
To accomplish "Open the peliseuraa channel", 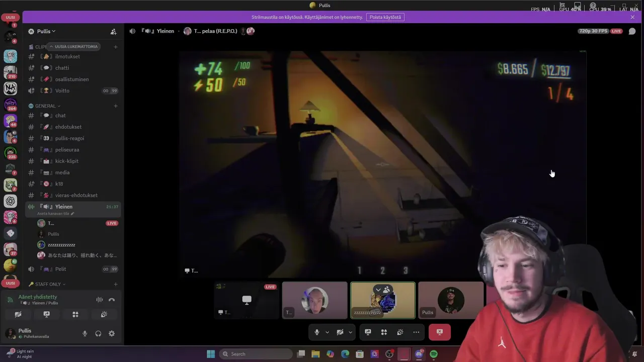I will [x=73, y=150].
